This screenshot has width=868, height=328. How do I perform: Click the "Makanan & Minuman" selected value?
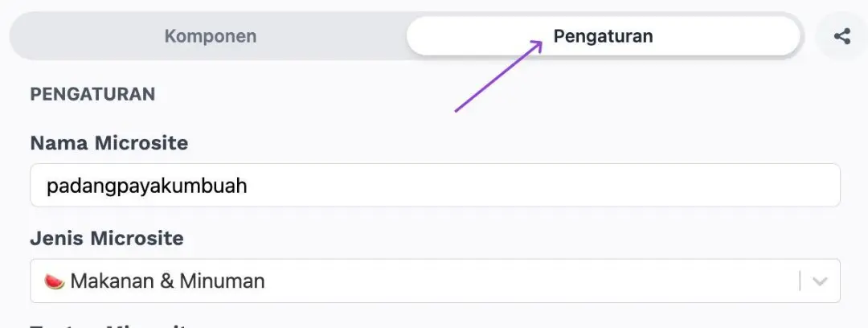(x=167, y=281)
